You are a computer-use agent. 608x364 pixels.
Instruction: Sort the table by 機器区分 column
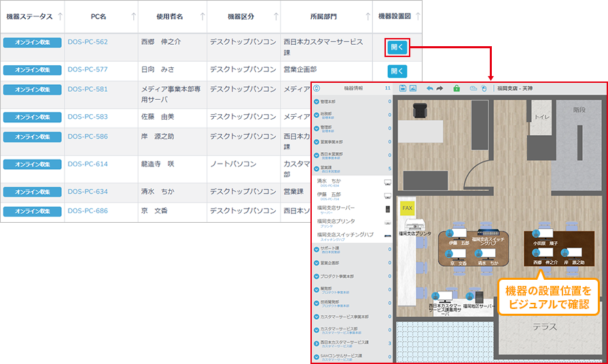276,17
